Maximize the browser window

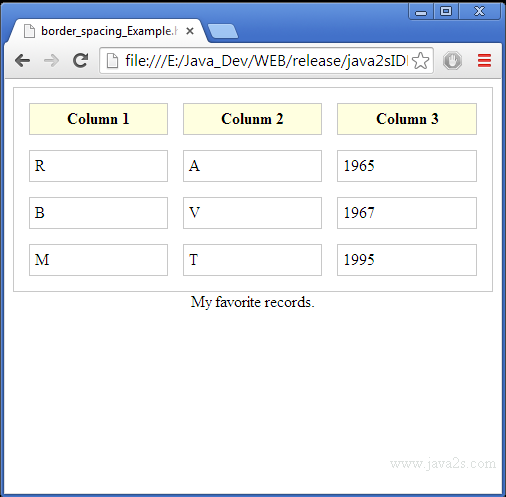click(446, 12)
